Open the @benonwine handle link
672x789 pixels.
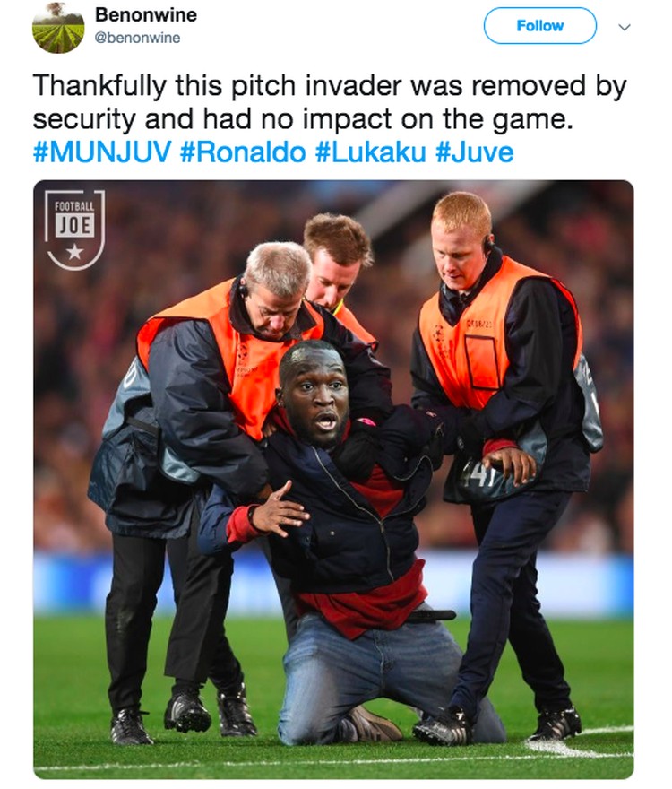click(x=137, y=38)
